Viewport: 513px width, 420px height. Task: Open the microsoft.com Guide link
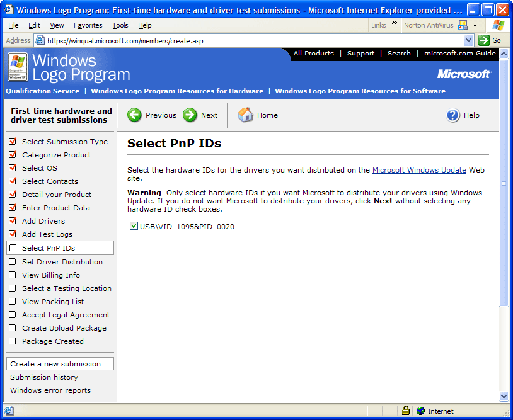(459, 53)
